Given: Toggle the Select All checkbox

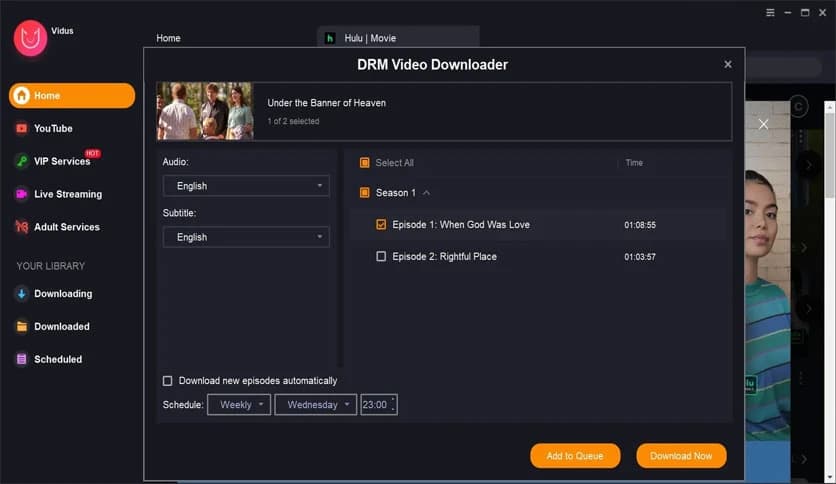Looking at the screenshot, I should [x=365, y=163].
